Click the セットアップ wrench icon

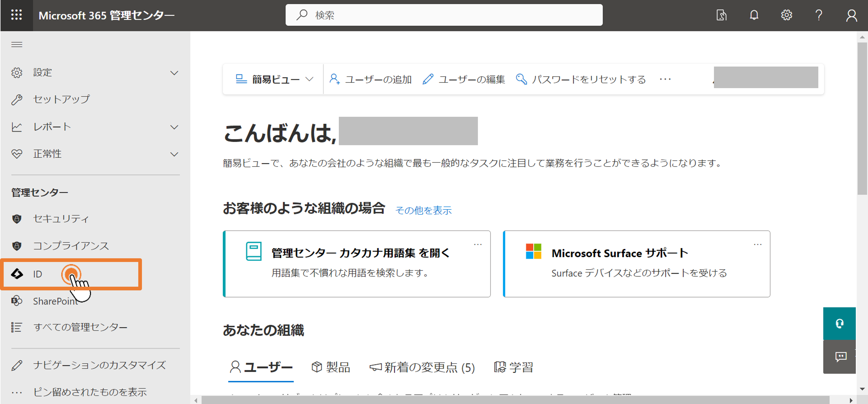click(x=17, y=99)
